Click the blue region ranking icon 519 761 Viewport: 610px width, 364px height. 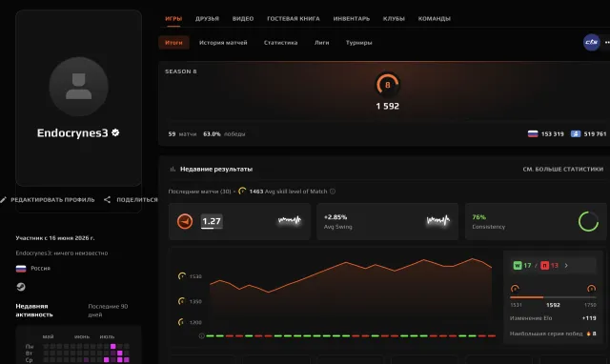tap(576, 133)
